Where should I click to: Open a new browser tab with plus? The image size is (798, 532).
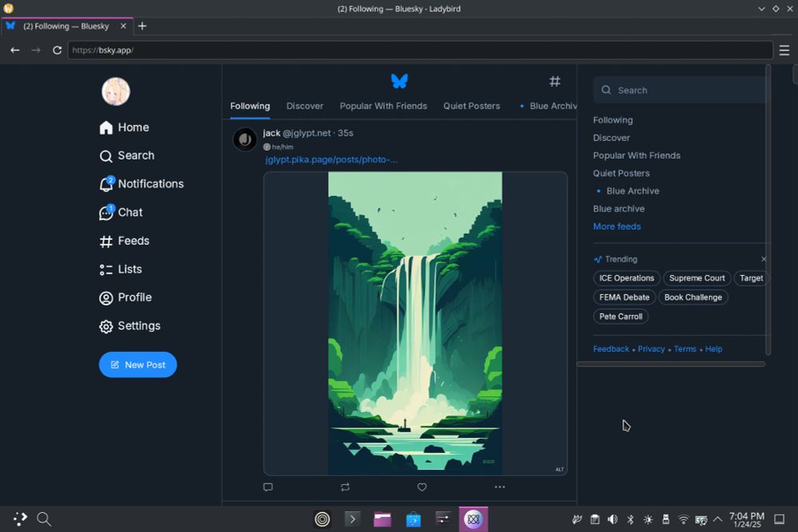tap(142, 26)
